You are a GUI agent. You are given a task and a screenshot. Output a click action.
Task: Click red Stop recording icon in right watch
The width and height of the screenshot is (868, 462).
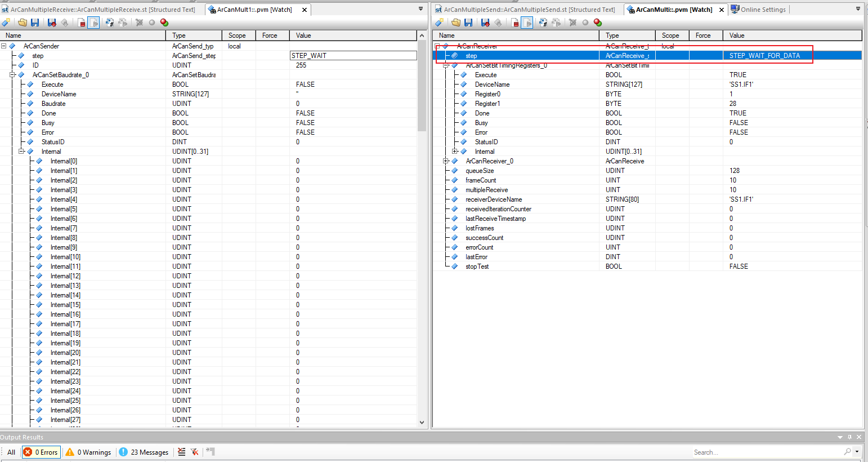[x=515, y=23]
